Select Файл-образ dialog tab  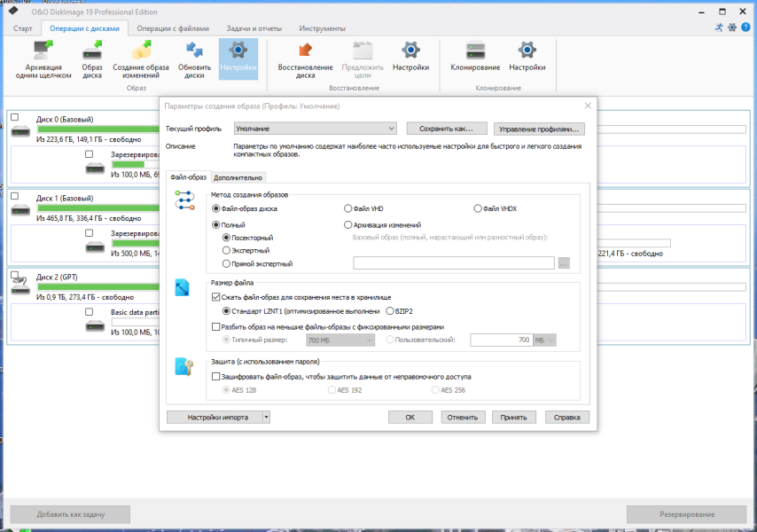tap(188, 177)
